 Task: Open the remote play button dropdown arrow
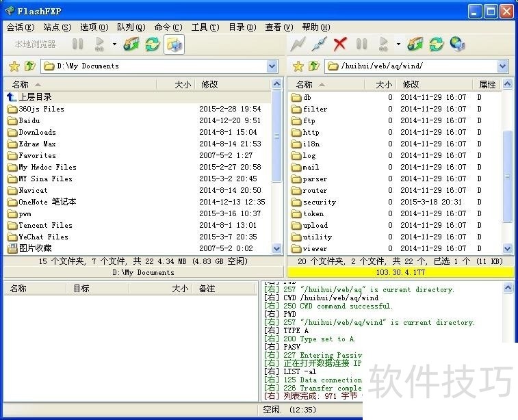click(x=398, y=44)
